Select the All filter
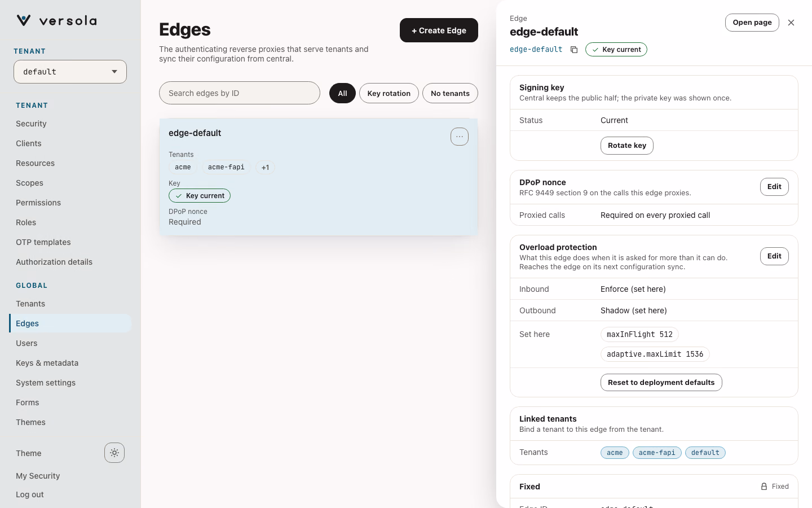This screenshot has width=812, height=508. [x=342, y=93]
